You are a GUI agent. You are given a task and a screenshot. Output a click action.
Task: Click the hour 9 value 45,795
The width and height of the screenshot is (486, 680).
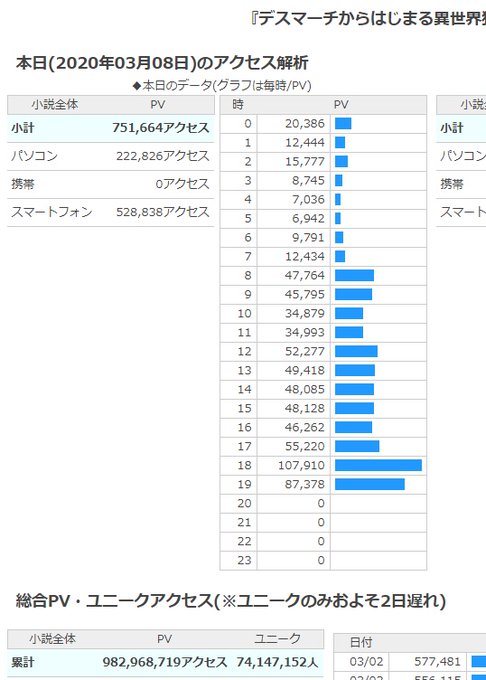pyautogui.click(x=305, y=294)
